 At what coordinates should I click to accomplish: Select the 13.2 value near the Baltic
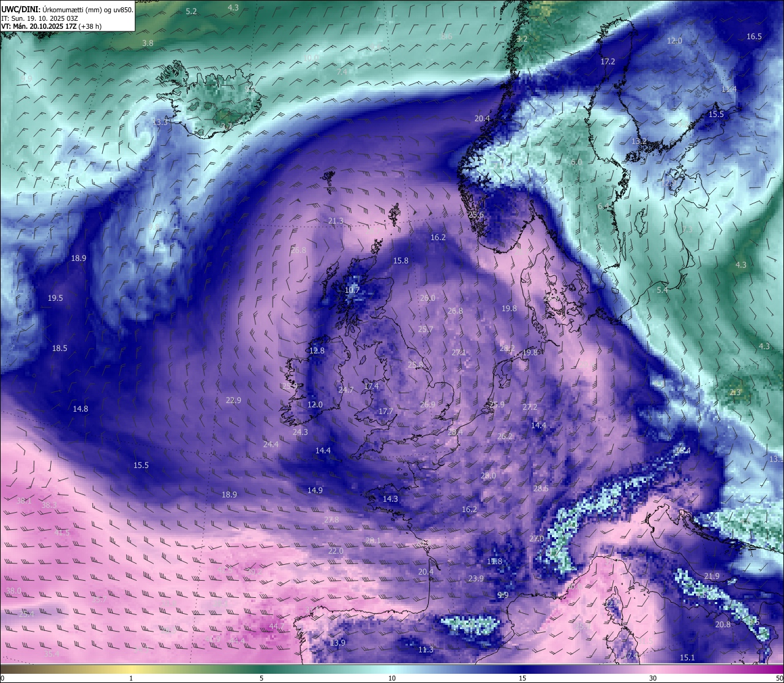639,141
